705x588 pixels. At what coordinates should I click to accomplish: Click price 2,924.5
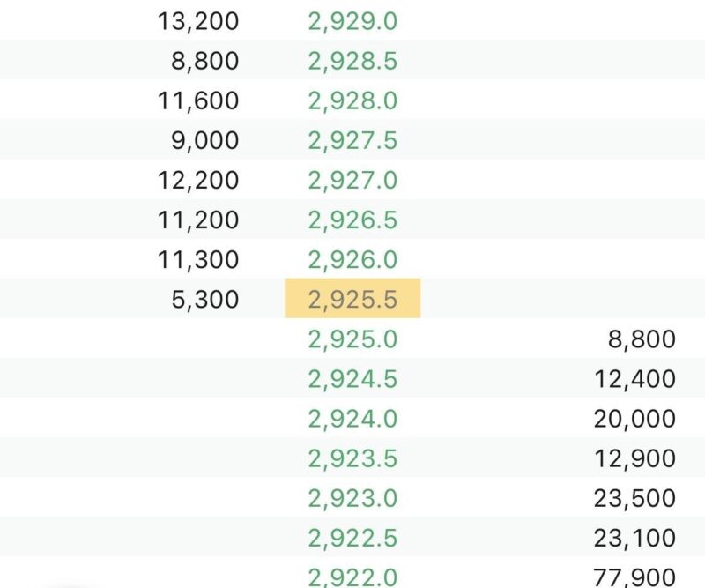(x=352, y=379)
